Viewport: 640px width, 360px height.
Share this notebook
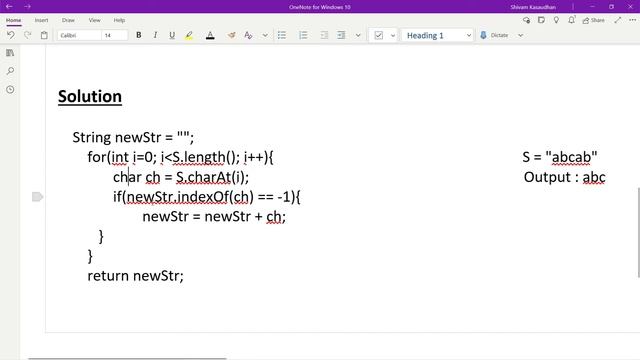[x=593, y=20]
